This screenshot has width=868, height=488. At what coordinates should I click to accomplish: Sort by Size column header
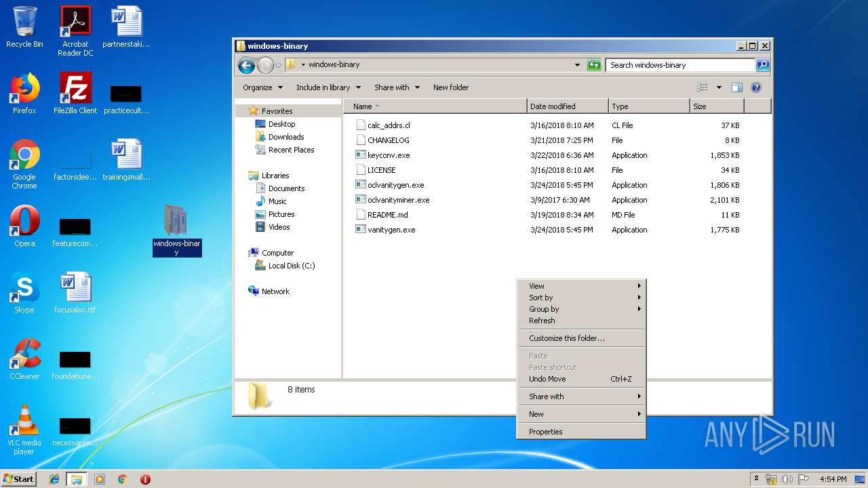pyautogui.click(x=717, y=106)
